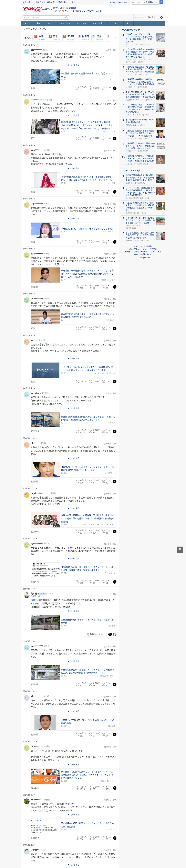The height and width of the screenshot is (868, 186).
Task: Expand kurukuru's comment with もっと見る
Action: 73,408
